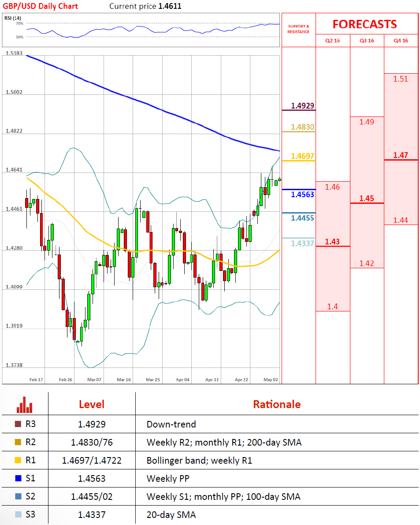Click the '20-day SMA' rationale text

click(x=171, y=515)
